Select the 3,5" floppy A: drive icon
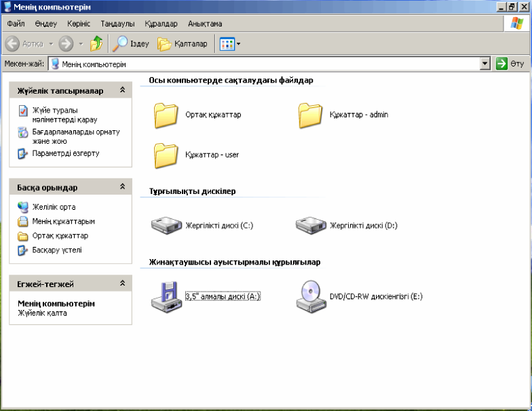 [x=166, y=297]
